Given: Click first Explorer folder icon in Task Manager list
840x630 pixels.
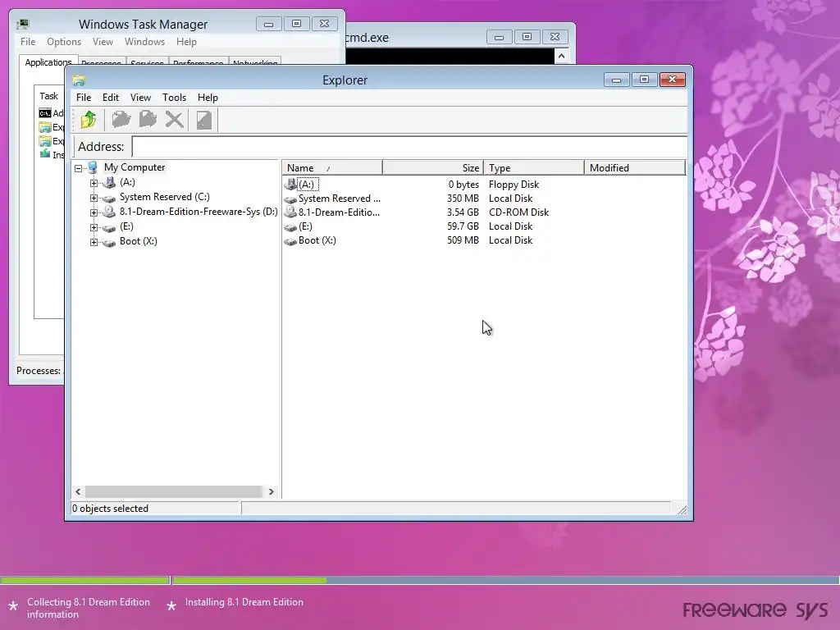Looking at the screenshot, I should (45, 127).
